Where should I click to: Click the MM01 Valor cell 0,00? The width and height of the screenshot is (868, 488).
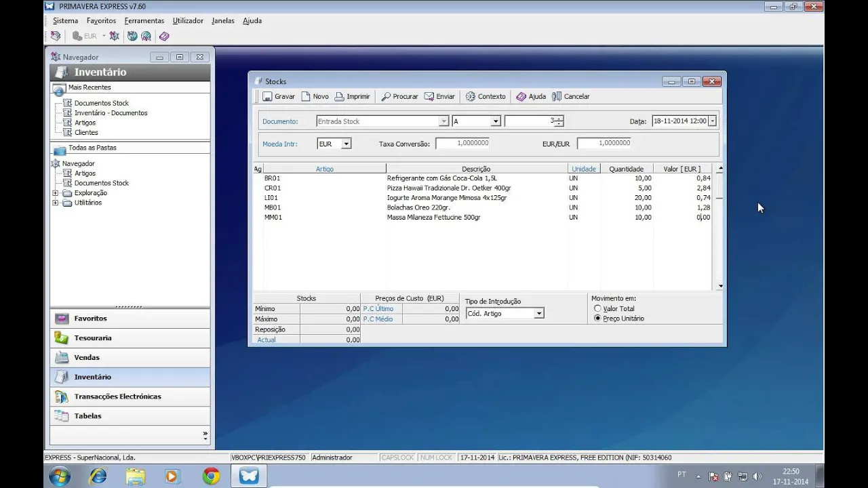pyautogui.click(x=683, y=218)
